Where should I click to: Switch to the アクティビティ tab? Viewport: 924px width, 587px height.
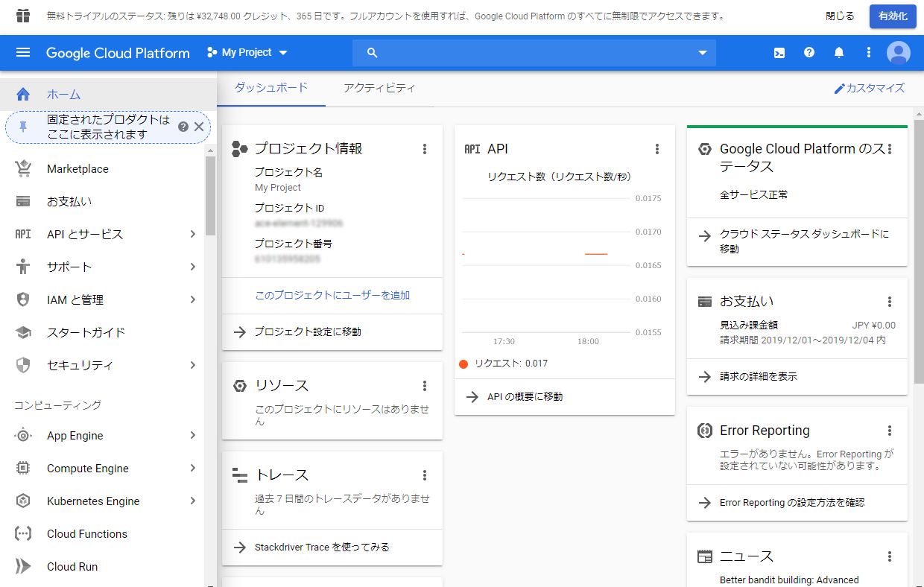pos(379,88)
